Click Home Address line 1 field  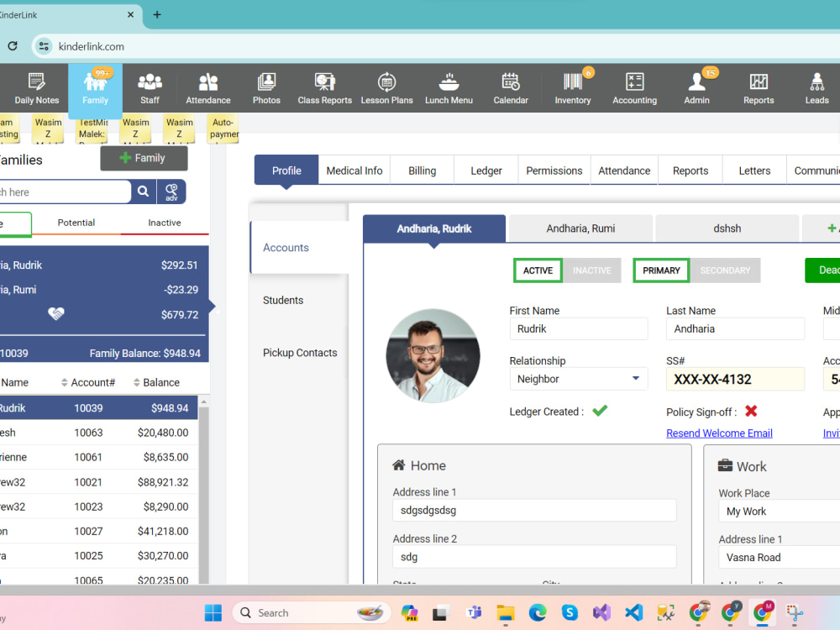click(534, 511)
